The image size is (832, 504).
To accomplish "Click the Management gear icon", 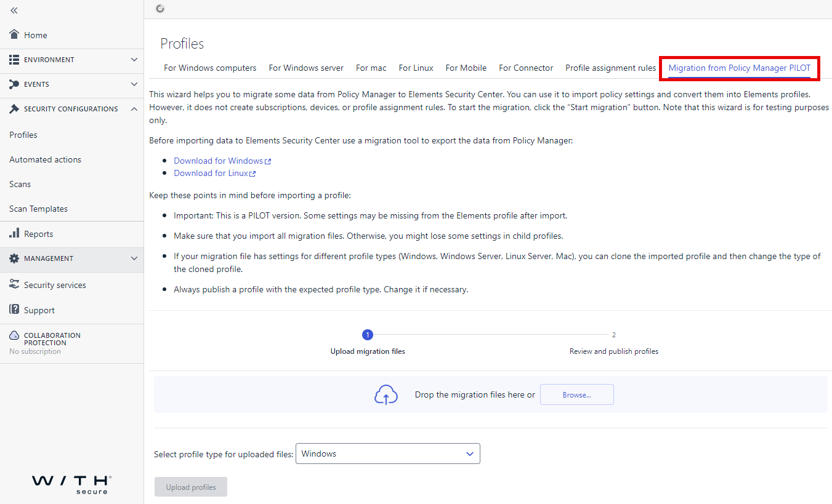I will pyautogui.click(x=14, y=258).
